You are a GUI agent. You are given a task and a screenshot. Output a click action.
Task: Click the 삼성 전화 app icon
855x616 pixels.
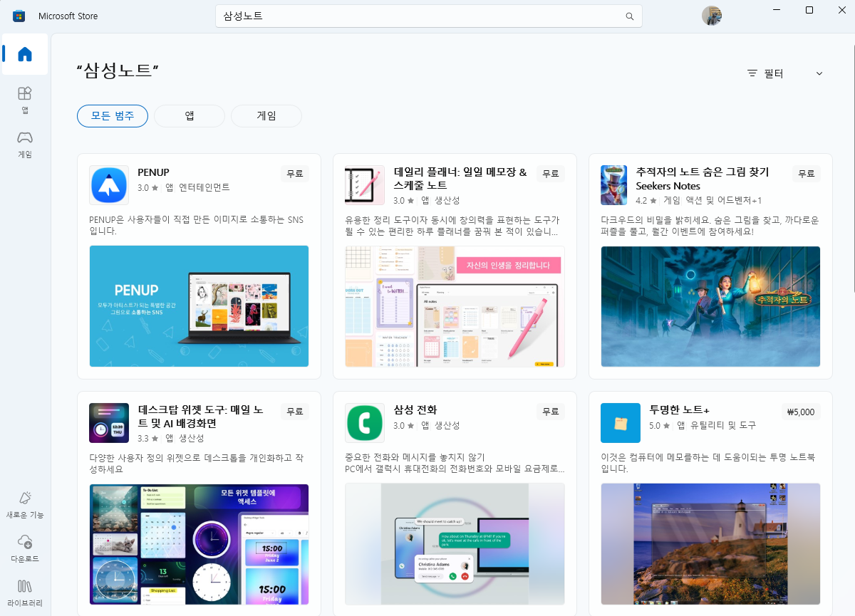tap(365, 423)
